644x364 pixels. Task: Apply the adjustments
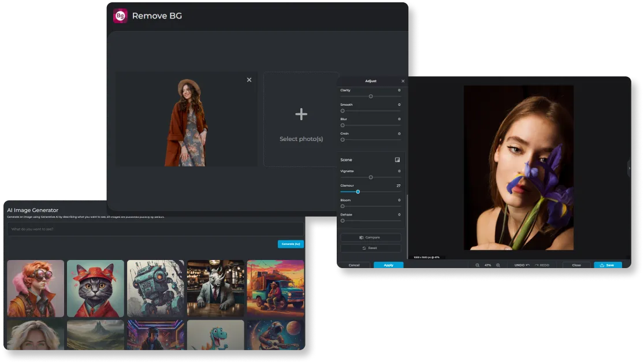(x=388, y=265)
